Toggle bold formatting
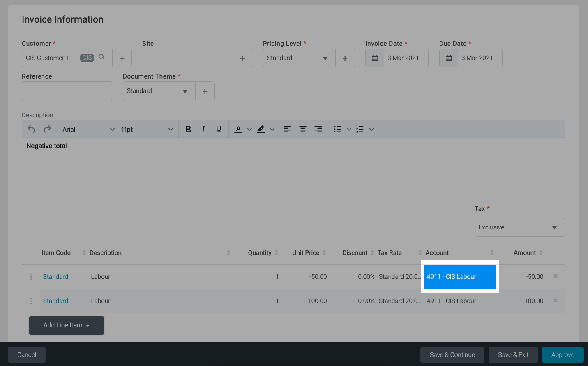The width and height of the screenshot is (588, 366). point(188,129)
